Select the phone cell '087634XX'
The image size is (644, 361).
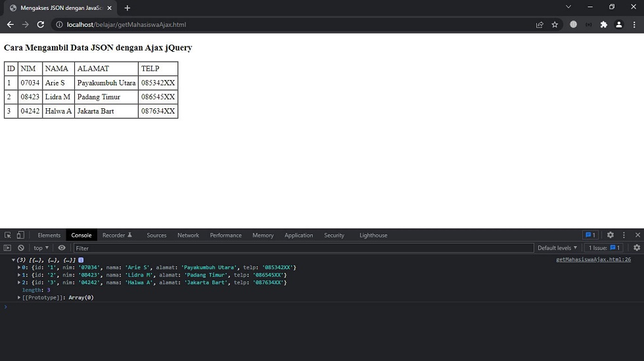pyautogui.click(x=158, y=111)
